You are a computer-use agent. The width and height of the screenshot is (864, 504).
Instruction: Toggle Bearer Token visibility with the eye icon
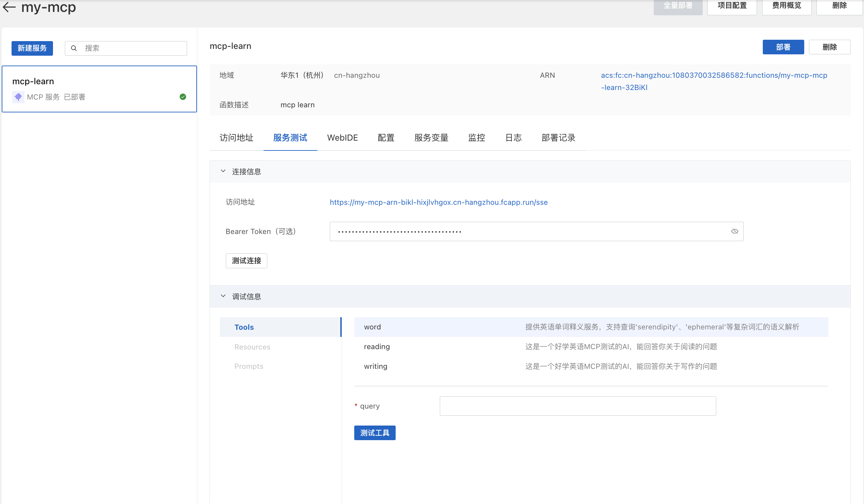tap(734, 231)
